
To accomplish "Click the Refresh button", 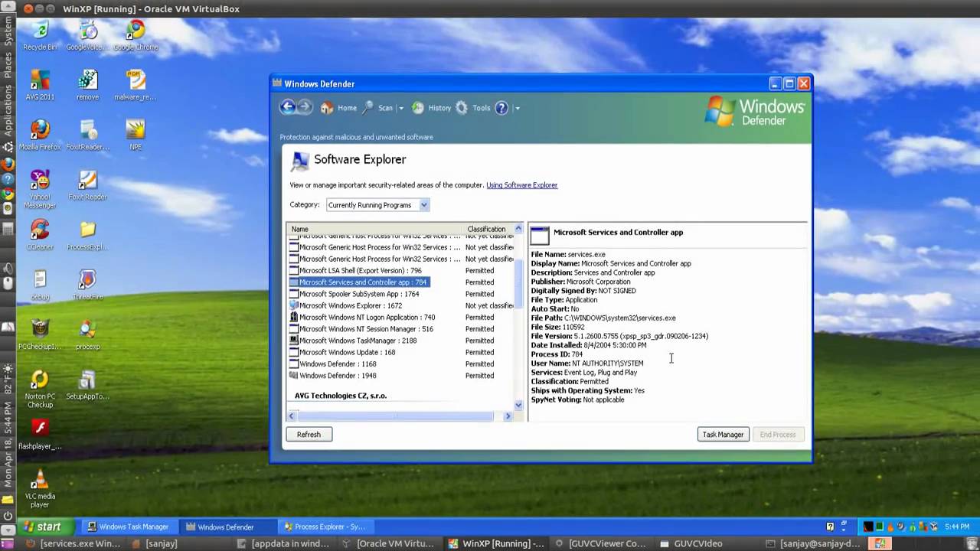I will tap(309, 435).
